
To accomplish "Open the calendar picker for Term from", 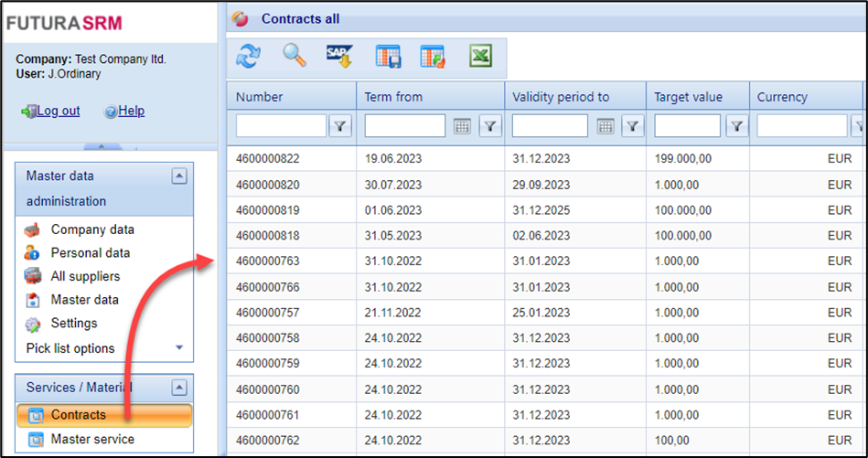I will point(462,127).
